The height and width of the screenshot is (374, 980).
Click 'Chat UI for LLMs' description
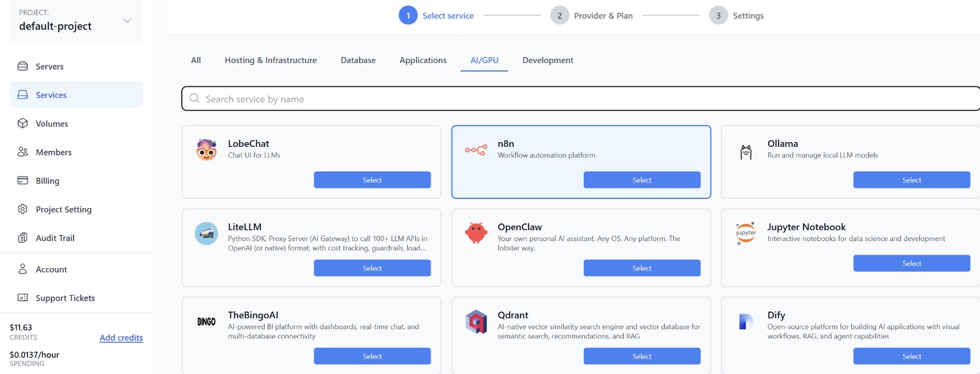coord(254,155)
